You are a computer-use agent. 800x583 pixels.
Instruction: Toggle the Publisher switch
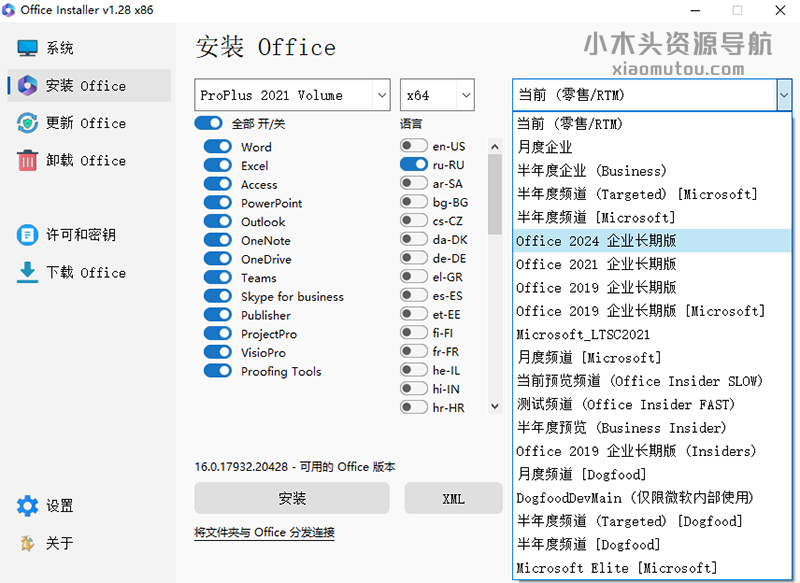(218, 315)
